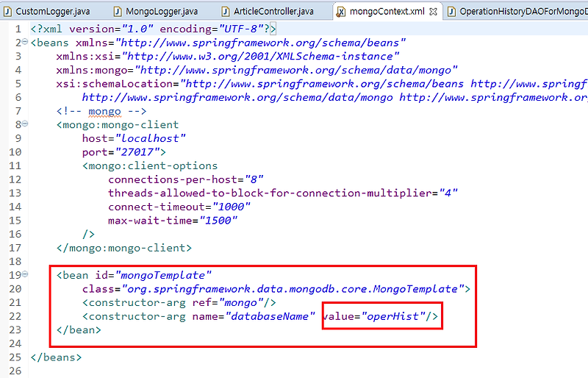Click the xmlns:mongo namespace URL

point(296,70)
